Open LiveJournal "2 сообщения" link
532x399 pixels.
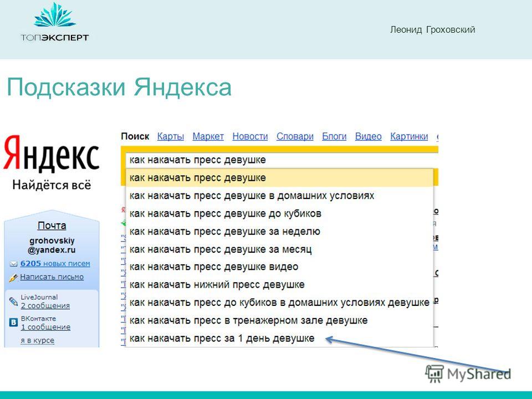tap(45, 306)
